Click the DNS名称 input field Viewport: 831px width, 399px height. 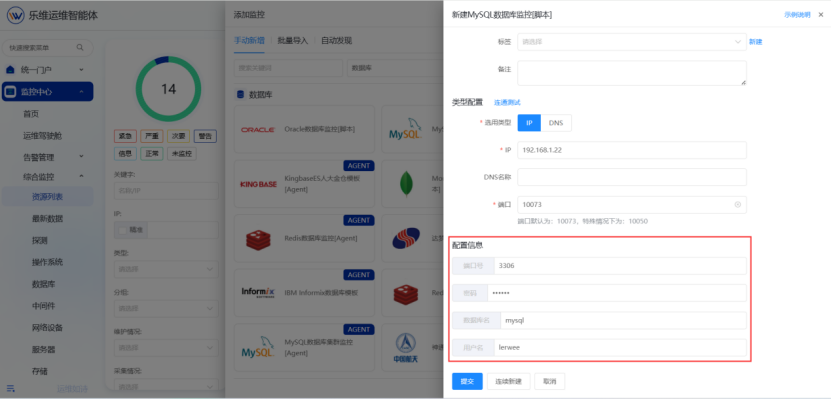point(632,177)
